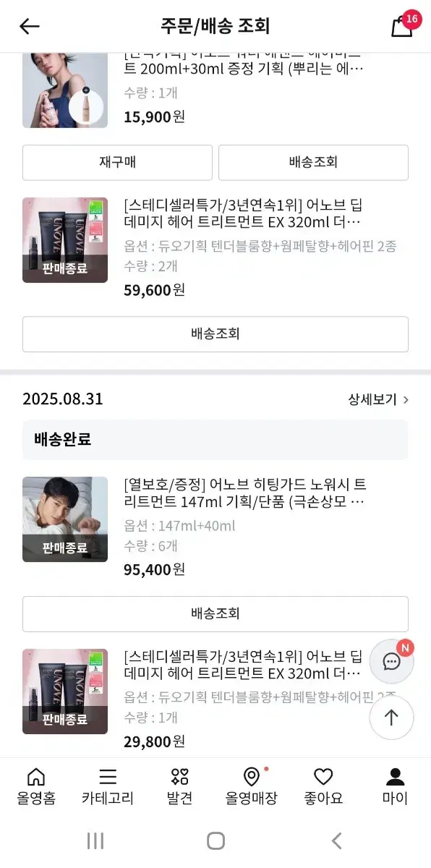Open the 카테고리 menu icon
431x868 pixels.
107,786
